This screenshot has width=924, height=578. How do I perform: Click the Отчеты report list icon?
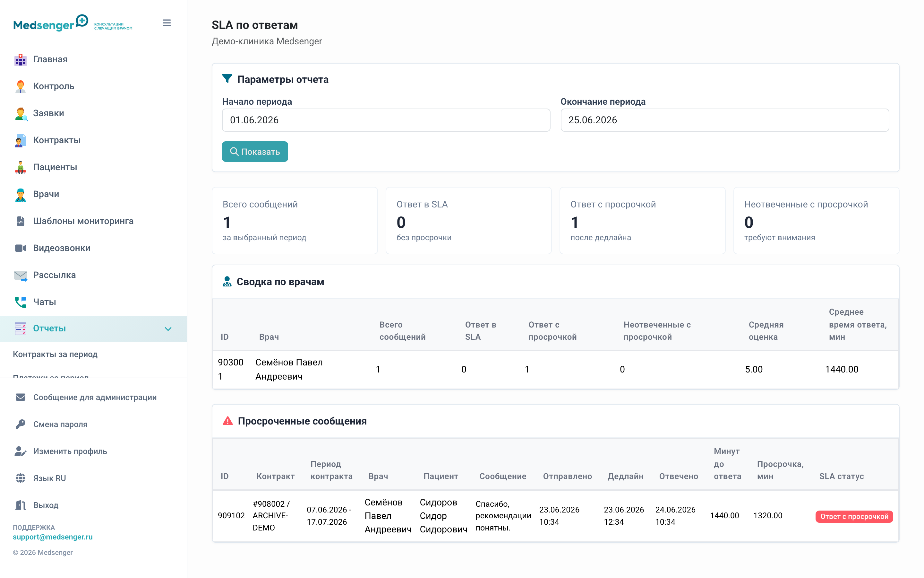[21, 329]
